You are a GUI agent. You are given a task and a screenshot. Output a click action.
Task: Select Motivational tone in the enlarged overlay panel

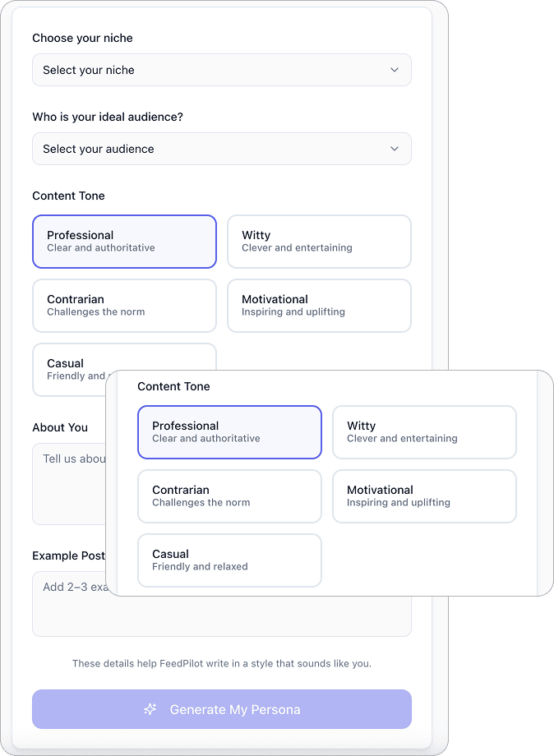point(424,496)
